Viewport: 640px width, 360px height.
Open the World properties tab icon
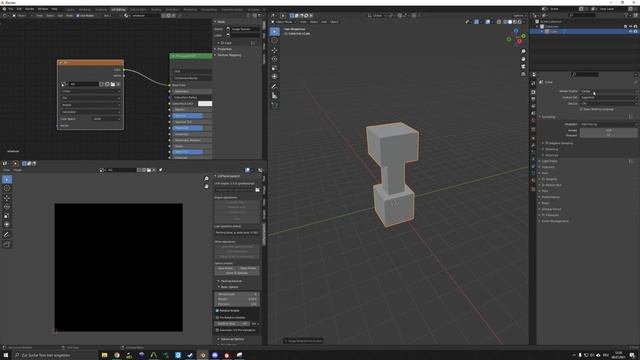tap(533, 121)
